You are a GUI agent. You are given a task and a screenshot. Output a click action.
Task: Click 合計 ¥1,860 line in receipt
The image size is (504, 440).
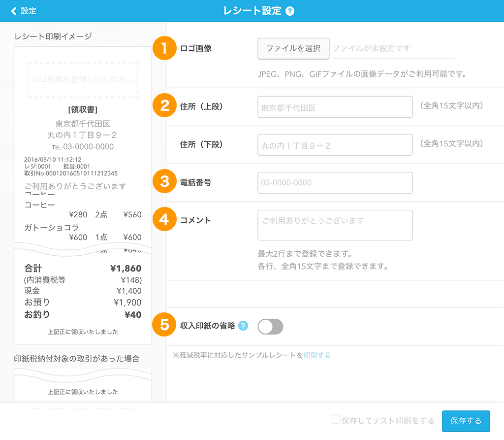83,269
